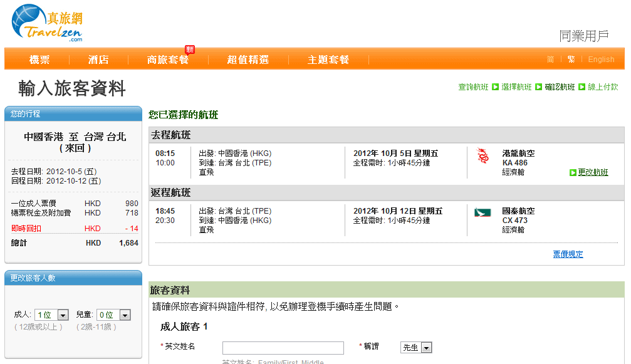Select the 主題套餐 menu item

[328, 60]
